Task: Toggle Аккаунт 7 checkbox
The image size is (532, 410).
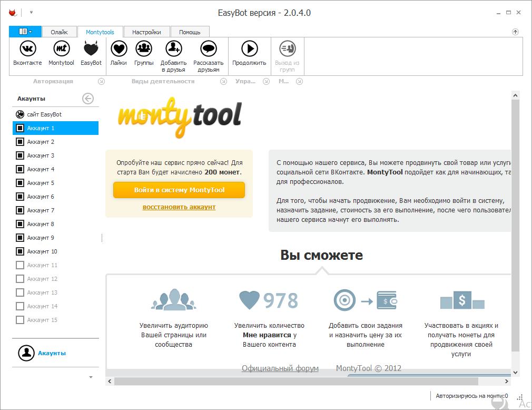Action: (x=20, y=210)
